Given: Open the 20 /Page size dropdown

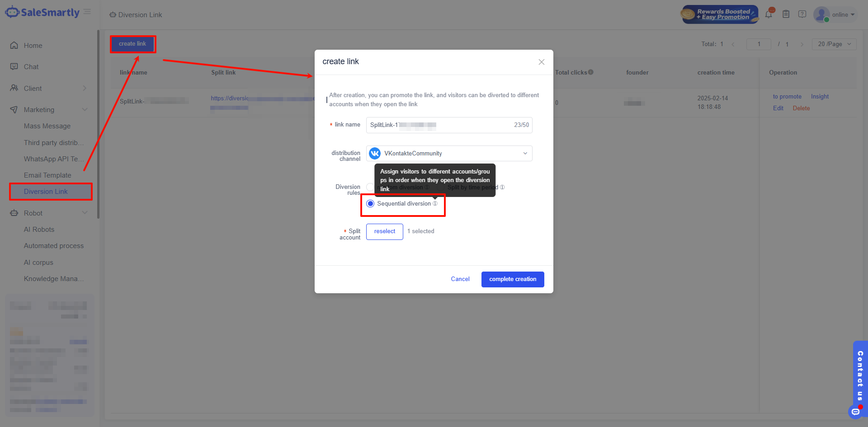Looking at the screenshot, I should point(834,44).
